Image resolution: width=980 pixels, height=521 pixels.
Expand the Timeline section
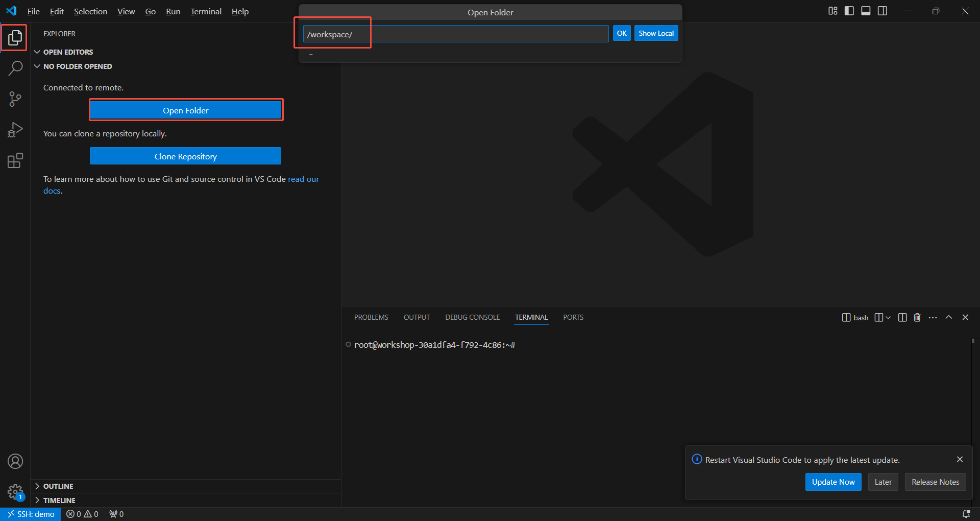coord(59,501)
